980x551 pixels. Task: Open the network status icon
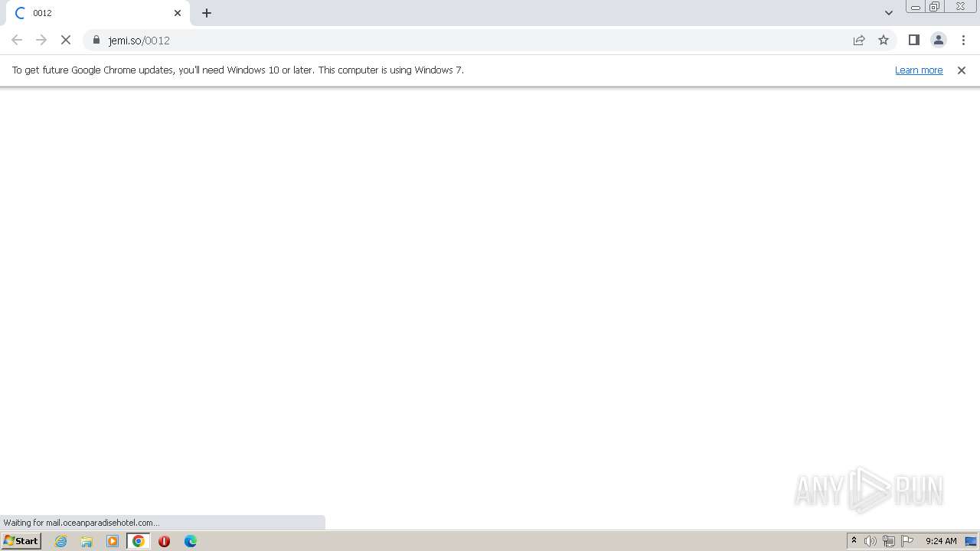click(888, 541)
